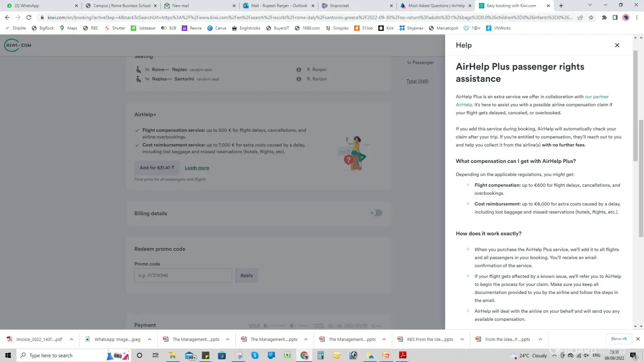Click the browser reload icon
Image resolution: width=644 pixels, height=362 pixels.
click(29, 17)
